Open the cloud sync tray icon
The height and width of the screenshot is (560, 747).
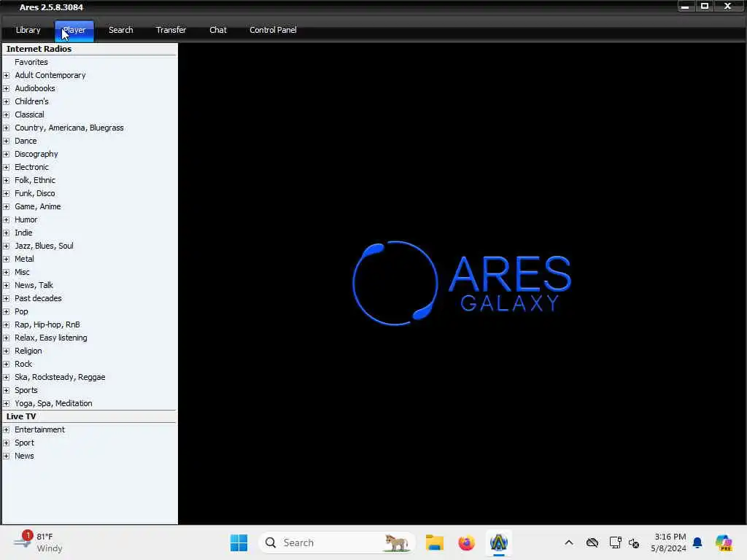(x=592, y=542)
